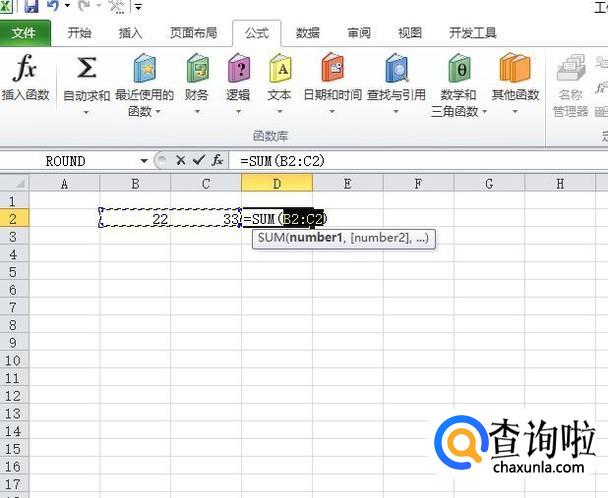Image resolution: width=608 pixels, height=498 pixels.
Task: Select row 5 header
Action: pyautogui.click(x=14, y=272)
